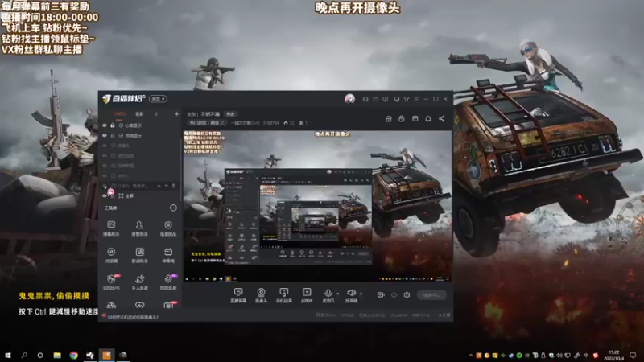Open the 弹幕助手 tool in the toolbox
This screenshot has width=644, height=362.
[x=111, y=228]
